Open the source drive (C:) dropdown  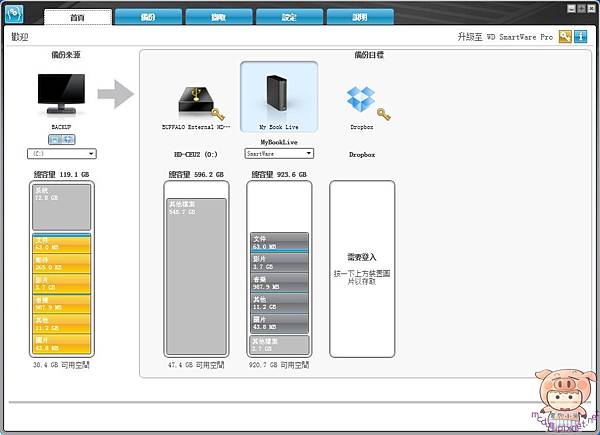[x=62, y=154]
